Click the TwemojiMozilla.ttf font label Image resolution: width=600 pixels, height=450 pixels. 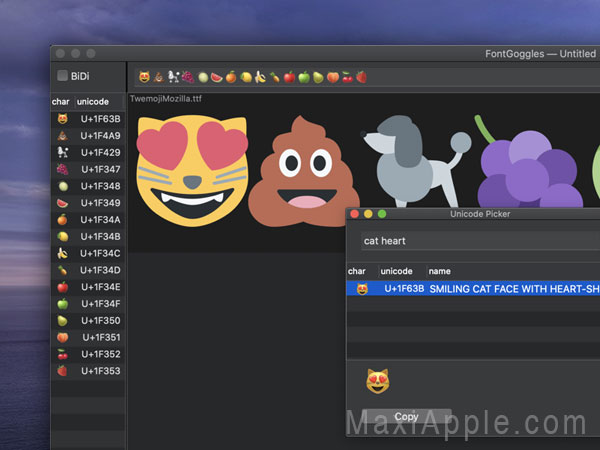click(166, 99)
